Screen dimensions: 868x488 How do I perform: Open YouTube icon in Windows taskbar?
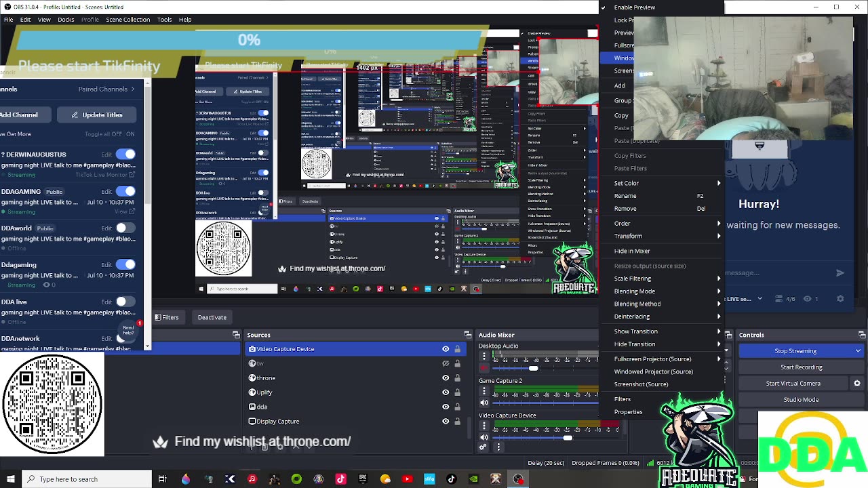407,479
